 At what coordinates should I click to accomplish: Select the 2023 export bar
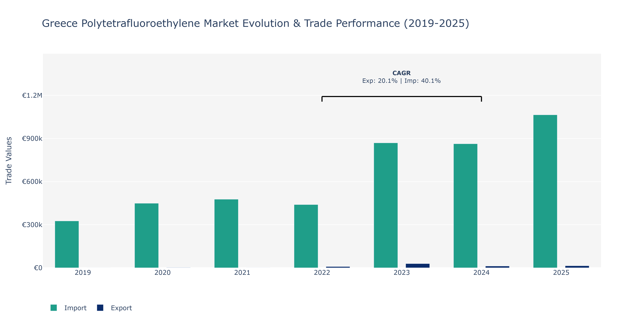[418, 266]
